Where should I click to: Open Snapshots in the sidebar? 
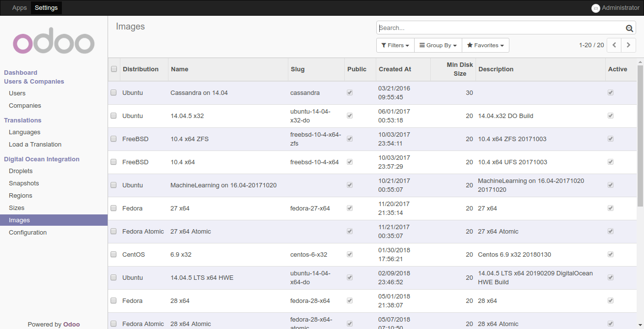tap(24, 183)
